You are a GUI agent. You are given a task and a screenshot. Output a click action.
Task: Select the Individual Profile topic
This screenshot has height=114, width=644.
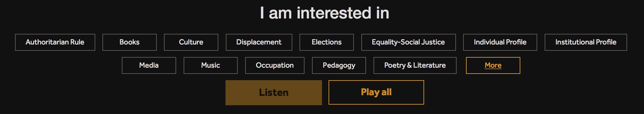(500, 42)
